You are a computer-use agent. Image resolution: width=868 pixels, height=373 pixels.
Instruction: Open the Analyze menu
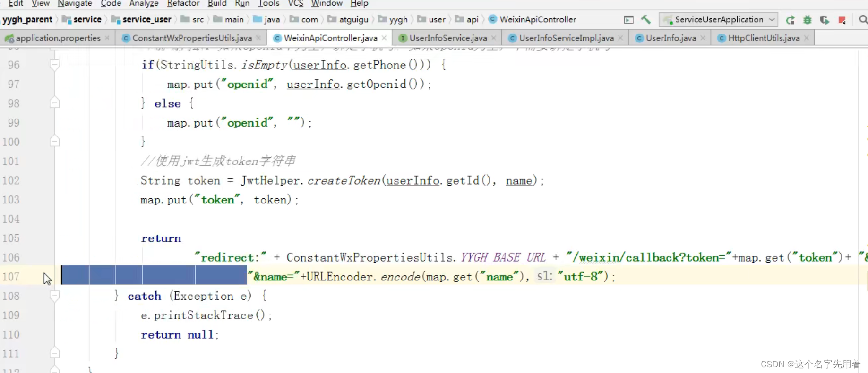pos(144,3)
